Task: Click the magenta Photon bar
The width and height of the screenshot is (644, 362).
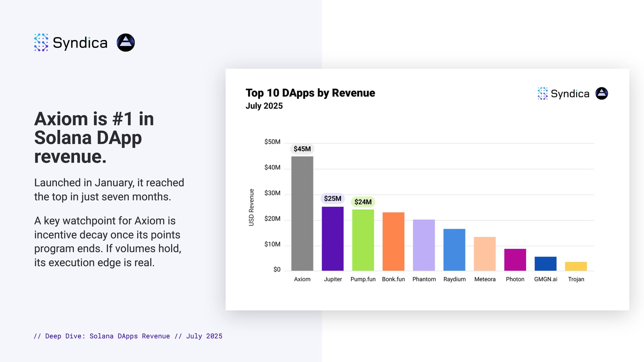Action: point(515,260)
